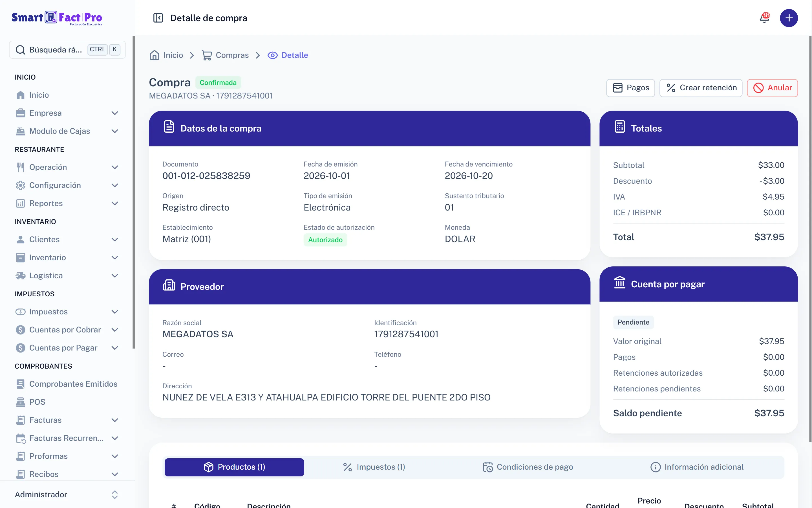Click the Operación fork-and-knife icon
Image resolution: width=812 pixels, height=508 pixels.
21,167
